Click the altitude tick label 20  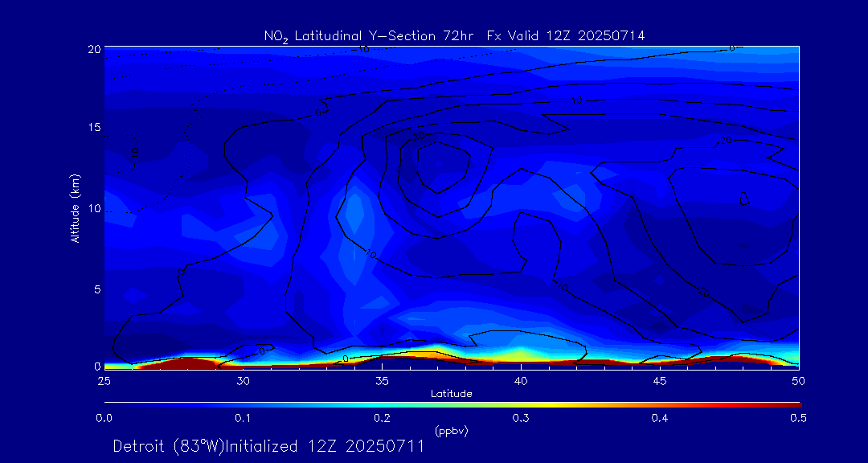click(x=94, y=49)
